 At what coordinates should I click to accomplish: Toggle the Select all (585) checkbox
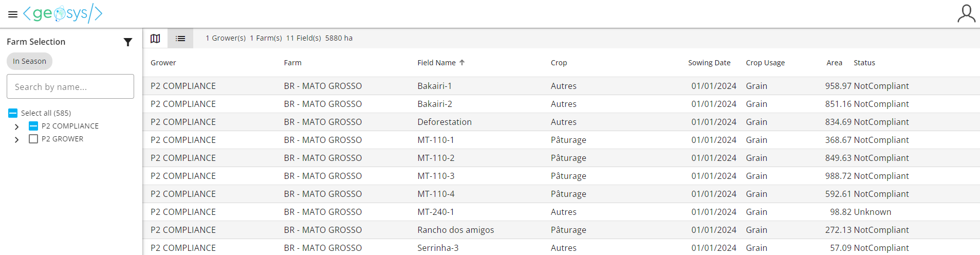click(13, 113)
